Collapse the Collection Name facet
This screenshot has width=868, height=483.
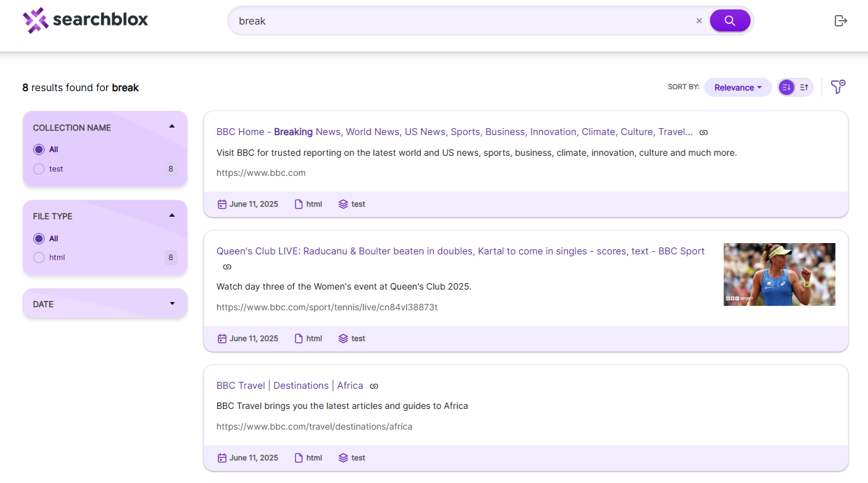click(x=172, y=126)
